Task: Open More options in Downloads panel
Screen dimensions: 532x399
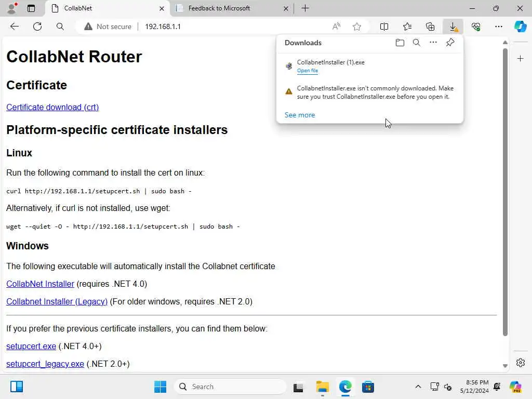Action: tap(433, 43)
